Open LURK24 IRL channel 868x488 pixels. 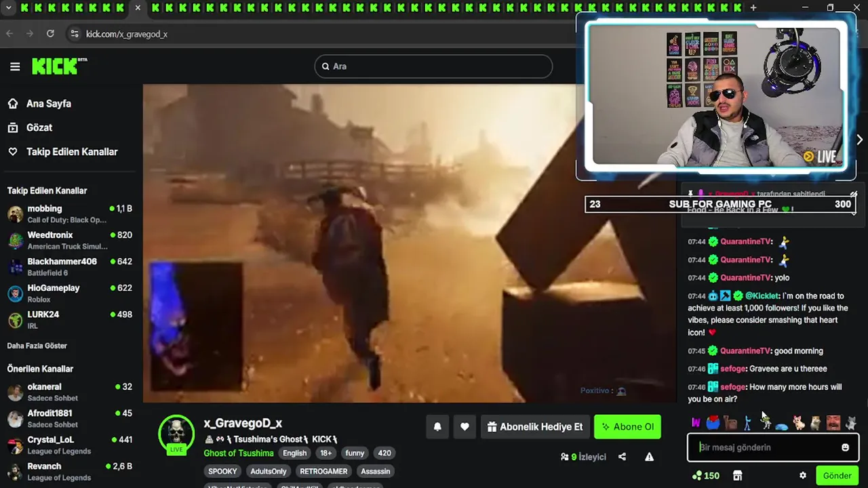(69, 319)
